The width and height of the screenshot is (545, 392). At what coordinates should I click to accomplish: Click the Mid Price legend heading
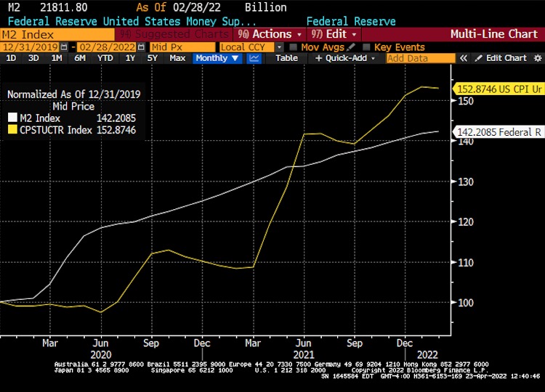(x=73, y=106)
